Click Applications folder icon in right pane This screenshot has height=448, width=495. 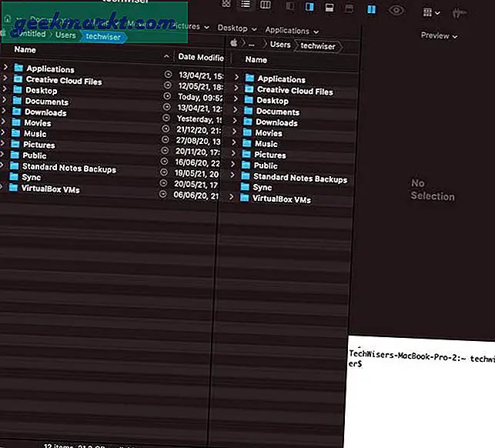click(249, 78)
